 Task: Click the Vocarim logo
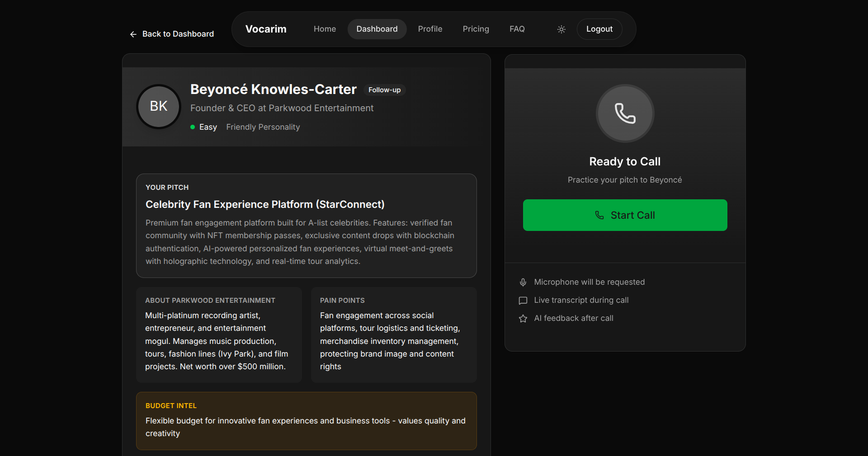pyautogui.click(x=266, y=29)
